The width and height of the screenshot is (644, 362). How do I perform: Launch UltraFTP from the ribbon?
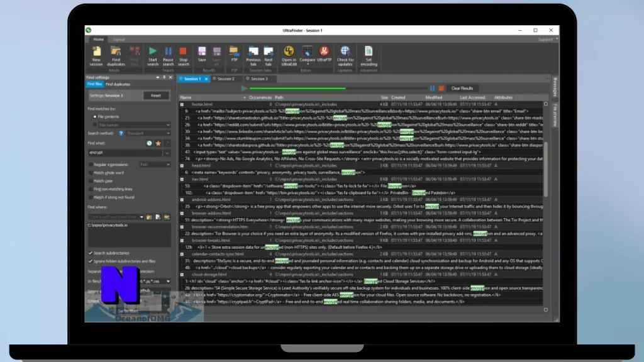click(x=324, y=54)
